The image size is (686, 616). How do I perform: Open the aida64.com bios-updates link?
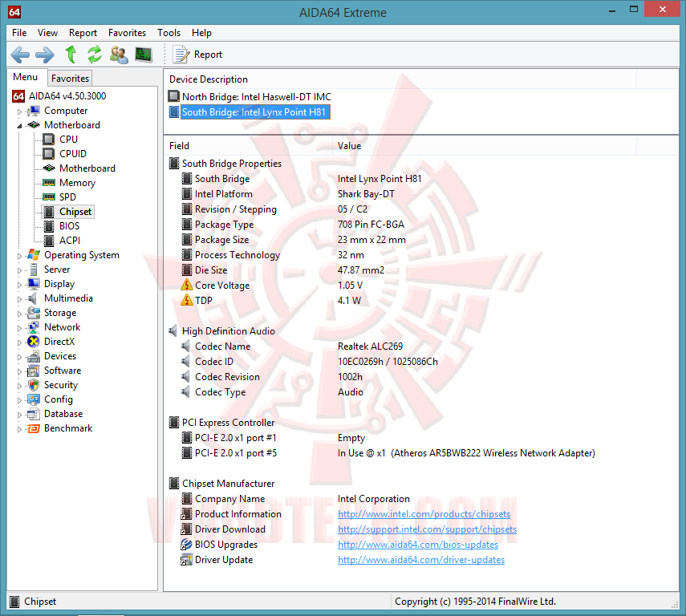(418, 545)
